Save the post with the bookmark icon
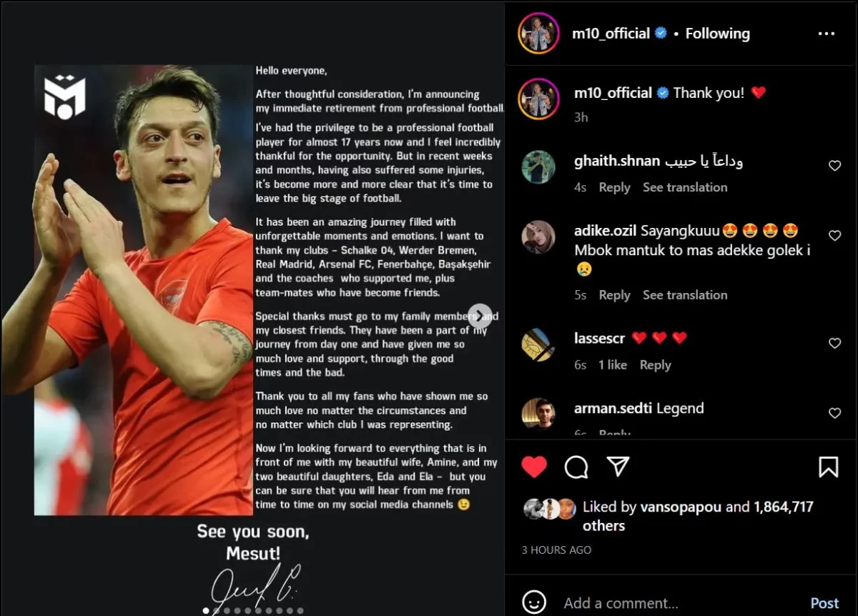 pyautogui.click(x=828, y=467)
